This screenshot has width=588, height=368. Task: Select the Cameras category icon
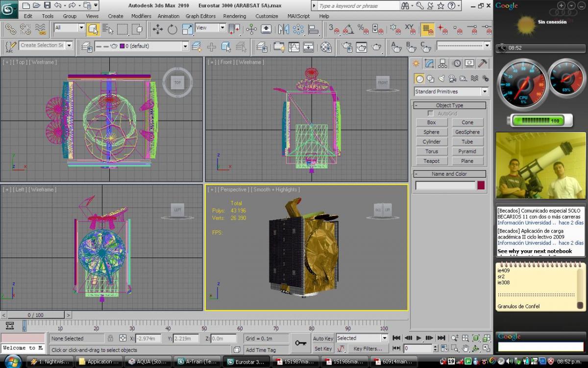point(452,79)
